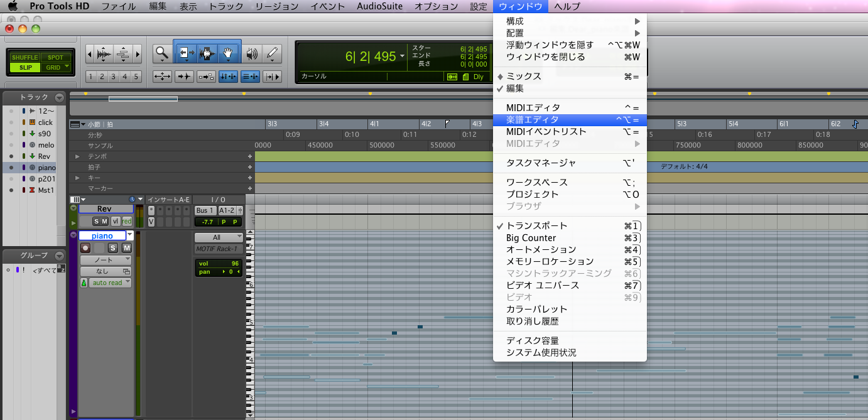Click zoom preset 3 button
868x420 pixels.
click(x=114, y=77)
